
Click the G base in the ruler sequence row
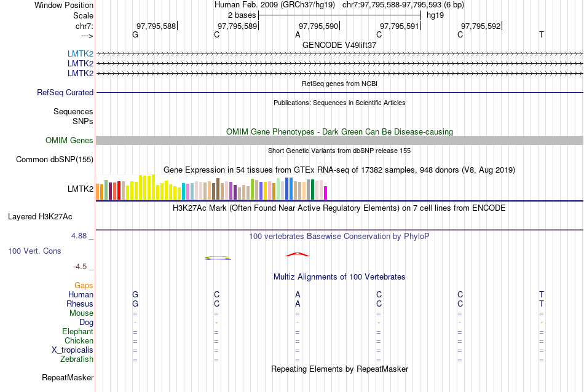[x=135, y=34]
